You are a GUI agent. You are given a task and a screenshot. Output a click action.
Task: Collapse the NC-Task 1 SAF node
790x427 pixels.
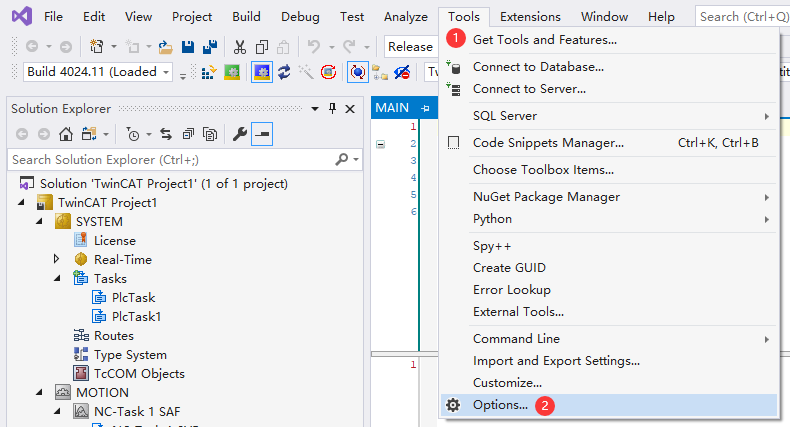57,411
